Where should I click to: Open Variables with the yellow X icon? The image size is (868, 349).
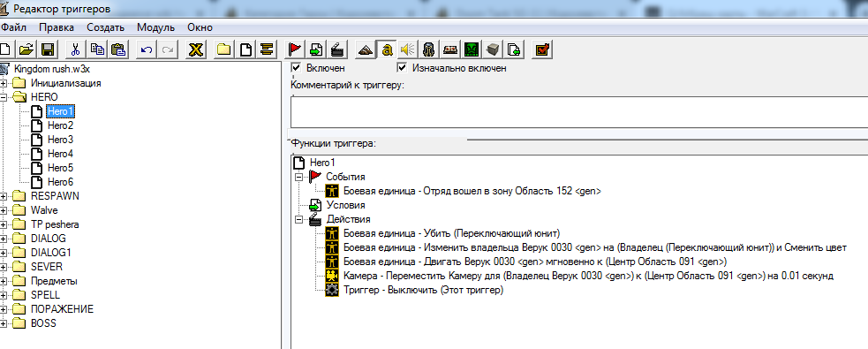(x=195, y=49)
